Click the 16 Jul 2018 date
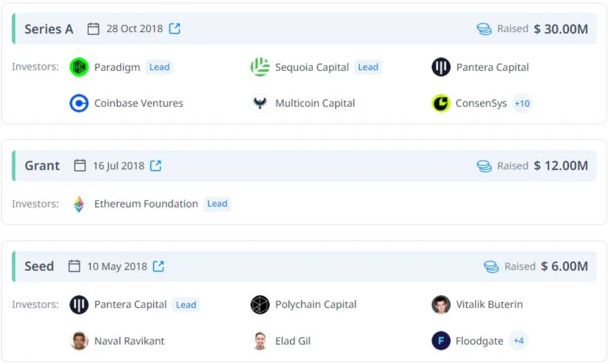The image size is (610, 364). (x=118, y=166)
